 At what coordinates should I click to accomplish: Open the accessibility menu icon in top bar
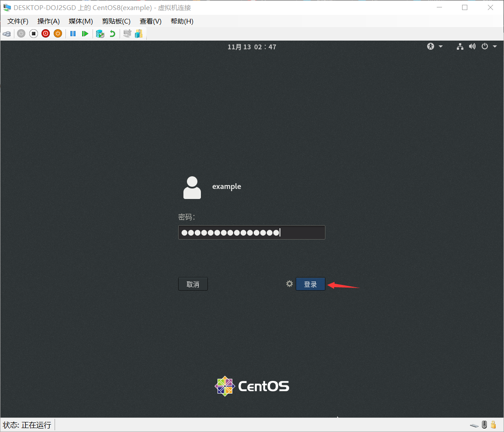point(431,47)
